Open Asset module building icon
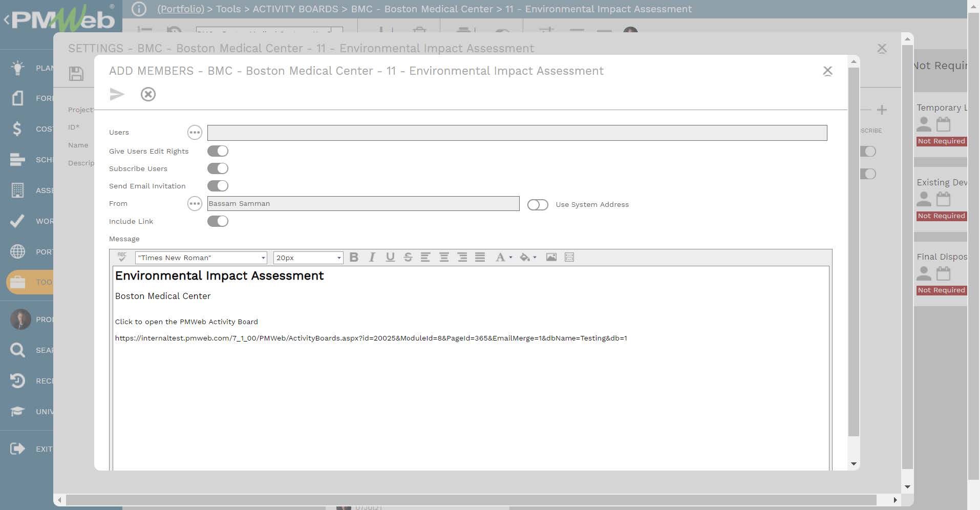Screen dimensions: 980x510 [x=17, y=190]
